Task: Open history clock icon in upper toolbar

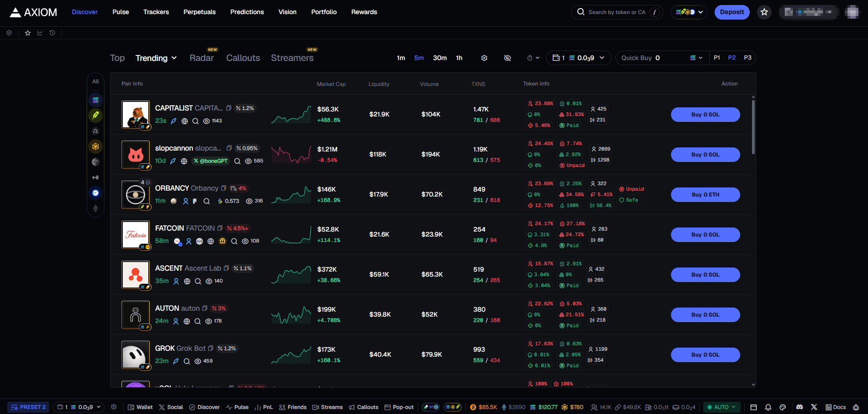Action: (52, 33)
